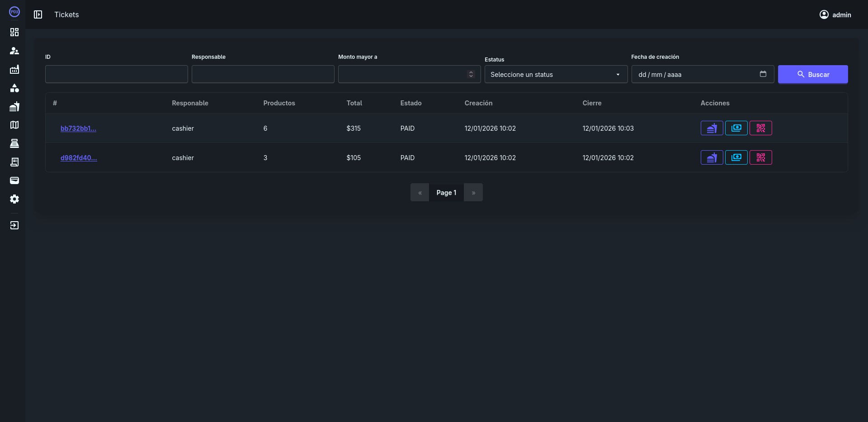Open the calendar picker for Fecha de creación
The height and width of the screenshot is (422, 868).
[x=763, y=74]
